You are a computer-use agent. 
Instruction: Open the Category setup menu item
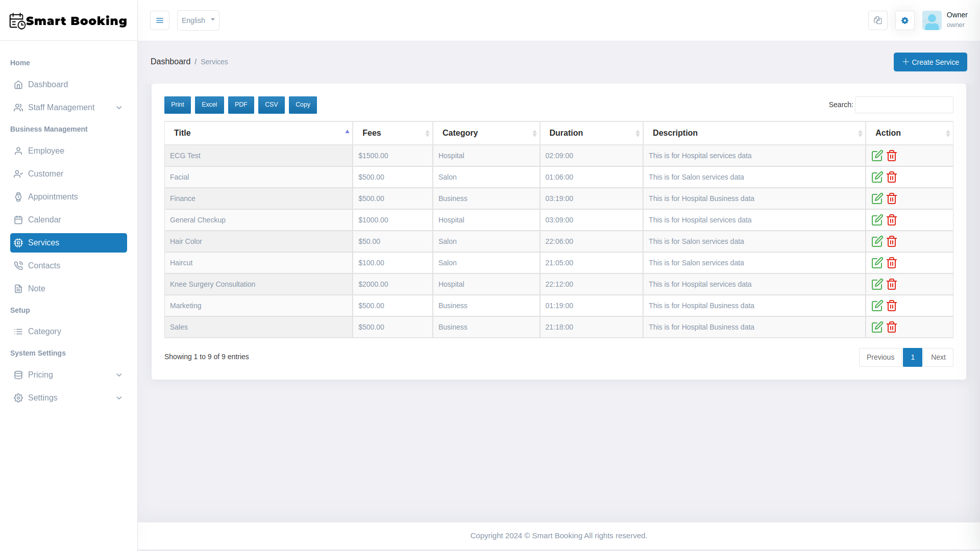(44, 331)
